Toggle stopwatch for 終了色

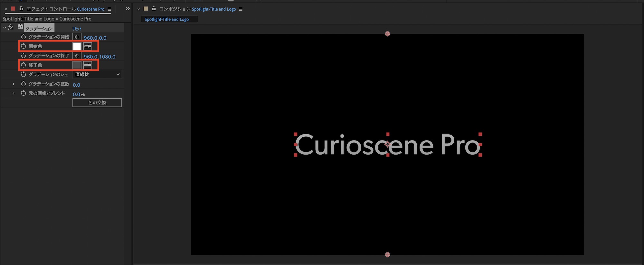click(24, 65)
